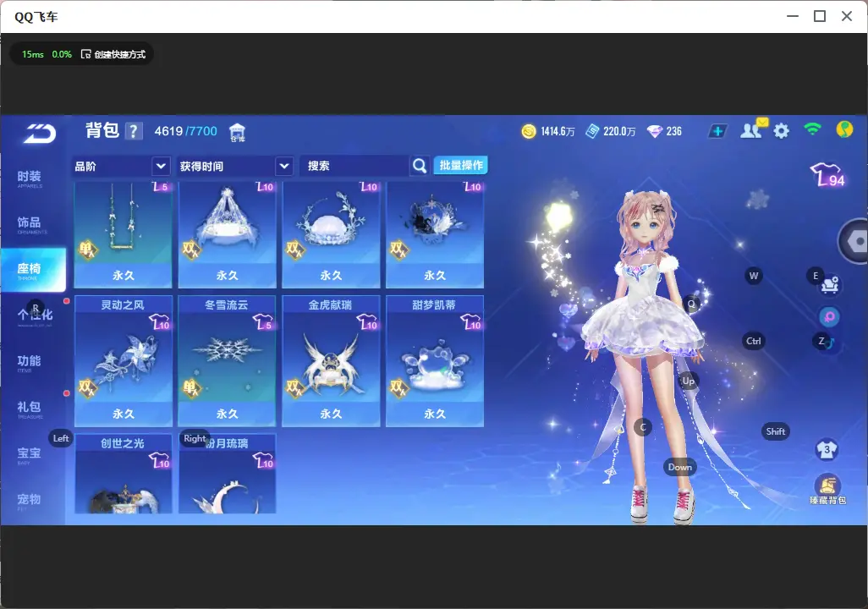Select the 冬雪流云 seat item
The width and height of the screenshot is (868, 609).
[227, 361]
